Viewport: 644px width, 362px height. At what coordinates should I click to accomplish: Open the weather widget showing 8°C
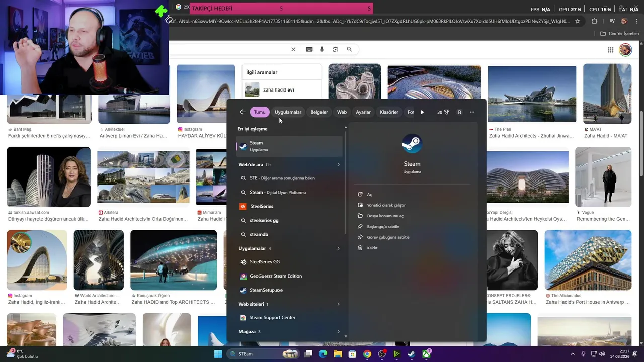(22, 354)
